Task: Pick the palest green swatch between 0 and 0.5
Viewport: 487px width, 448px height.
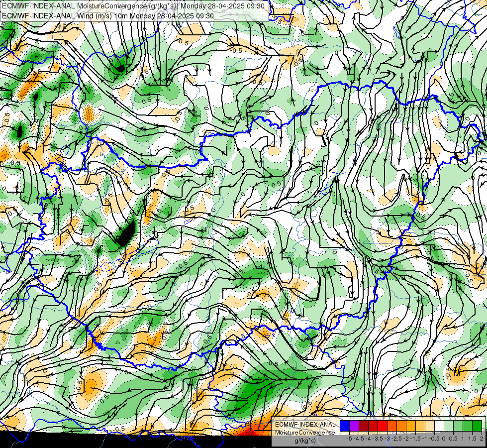Action: point(449,426)
